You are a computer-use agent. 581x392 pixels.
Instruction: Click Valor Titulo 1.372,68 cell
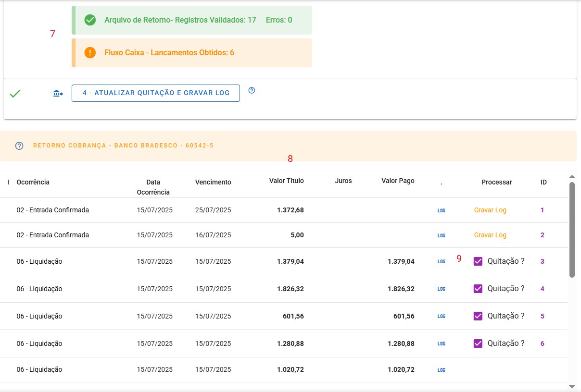pos(290,210)
